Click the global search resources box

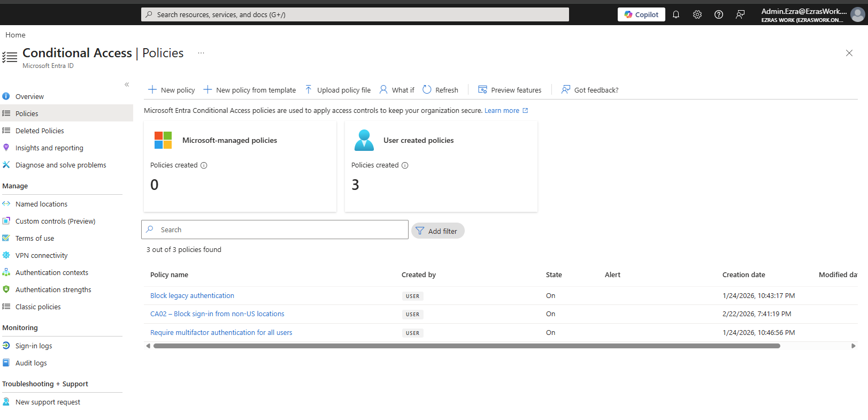(355, 14)
